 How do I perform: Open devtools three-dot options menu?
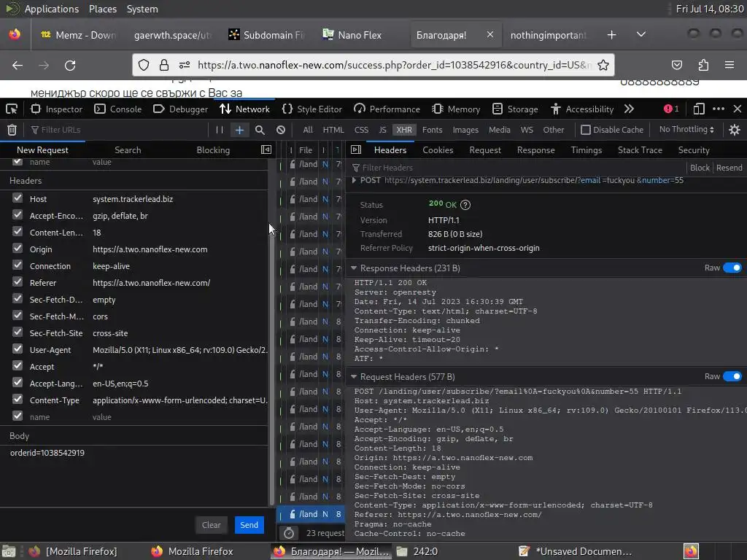tap(719, 109)
